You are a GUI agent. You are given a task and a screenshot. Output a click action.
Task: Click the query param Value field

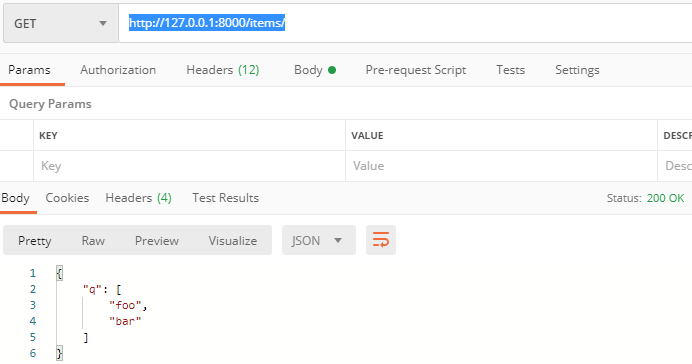click(x=501, y=166)
